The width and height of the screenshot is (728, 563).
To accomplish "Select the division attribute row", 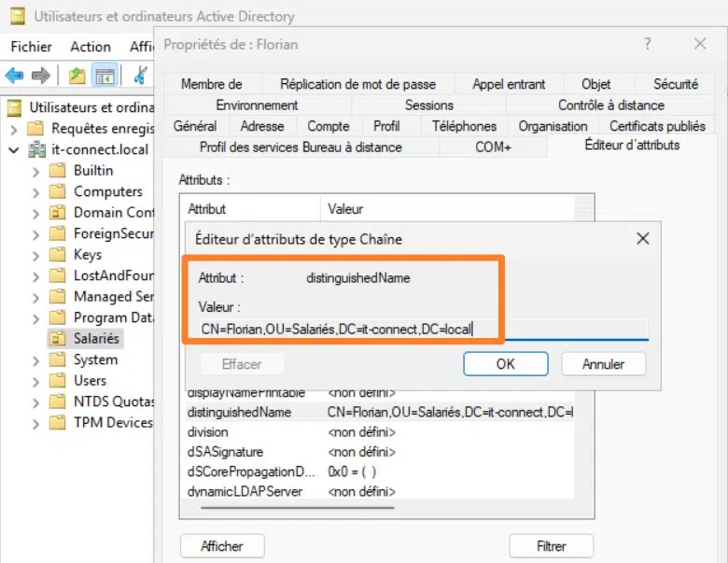I will 380,432.
